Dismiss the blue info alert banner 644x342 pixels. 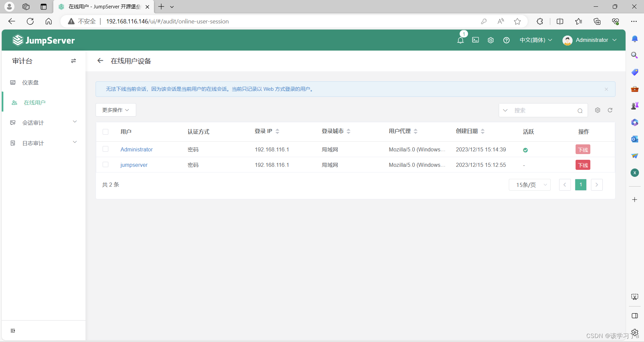tap(606, 89)
